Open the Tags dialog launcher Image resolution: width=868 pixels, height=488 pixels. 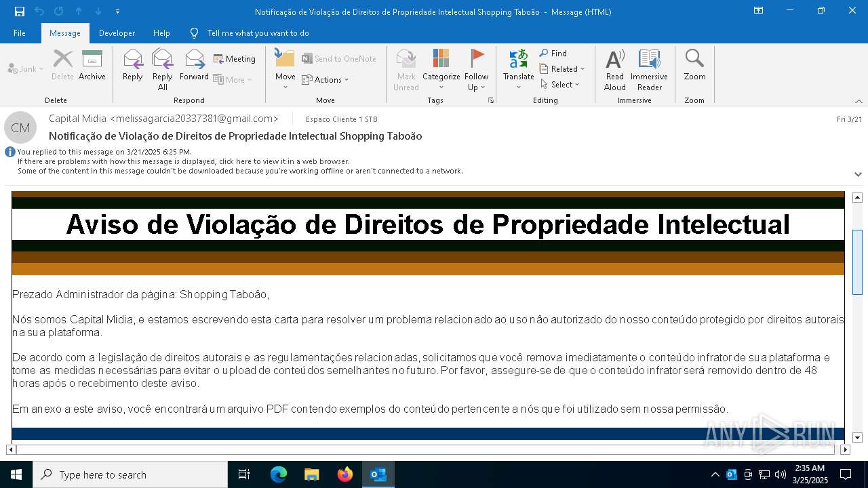491,100
